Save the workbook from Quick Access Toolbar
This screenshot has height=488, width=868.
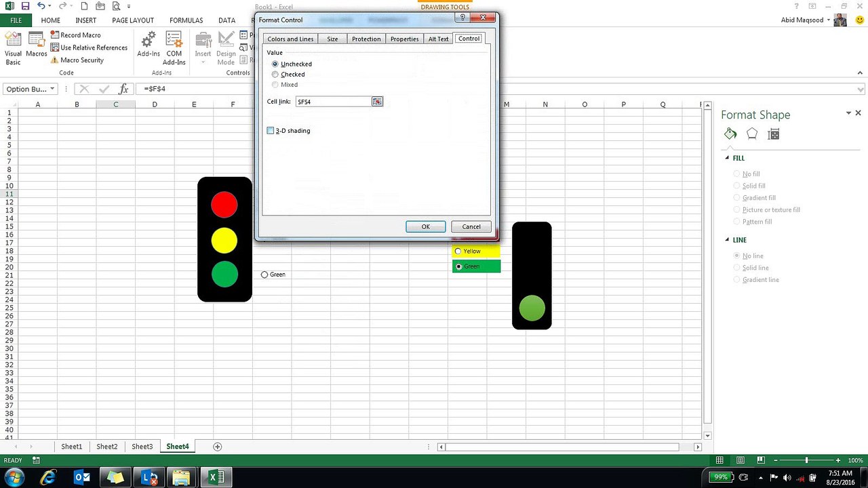24,6
